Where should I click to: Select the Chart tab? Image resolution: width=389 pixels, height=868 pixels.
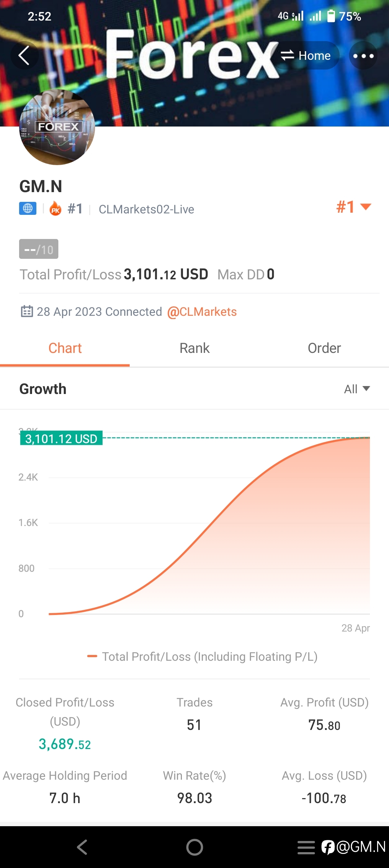(x=65, y=348)
